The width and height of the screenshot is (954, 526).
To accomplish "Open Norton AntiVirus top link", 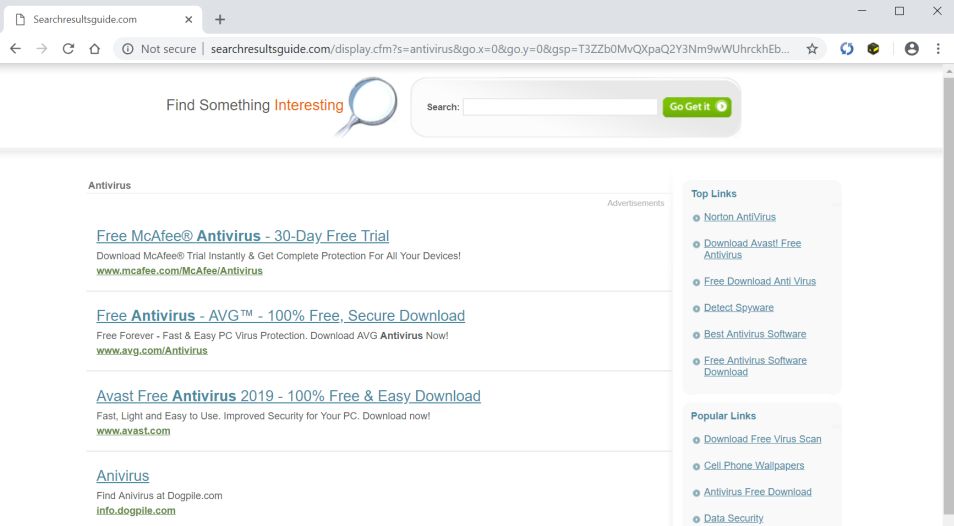I will click(740, 217).
